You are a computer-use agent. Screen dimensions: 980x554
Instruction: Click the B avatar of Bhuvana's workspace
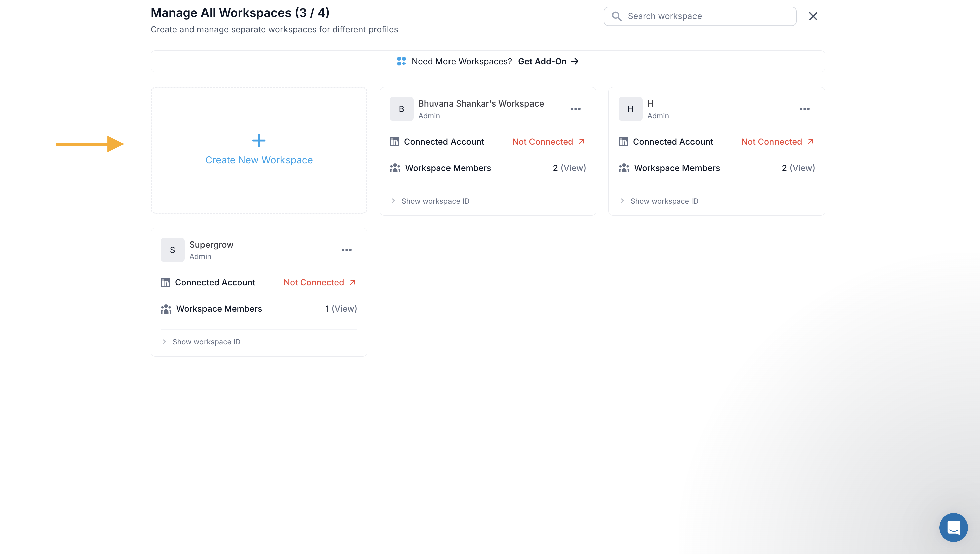401,109
